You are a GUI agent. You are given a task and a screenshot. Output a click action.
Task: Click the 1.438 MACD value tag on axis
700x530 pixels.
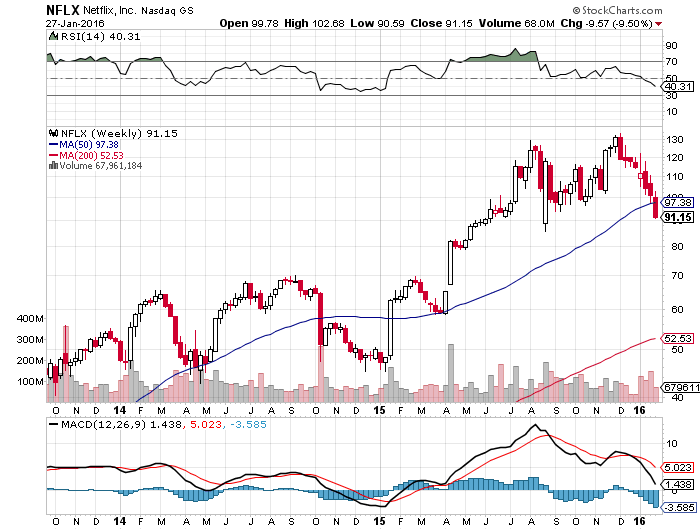679,484
